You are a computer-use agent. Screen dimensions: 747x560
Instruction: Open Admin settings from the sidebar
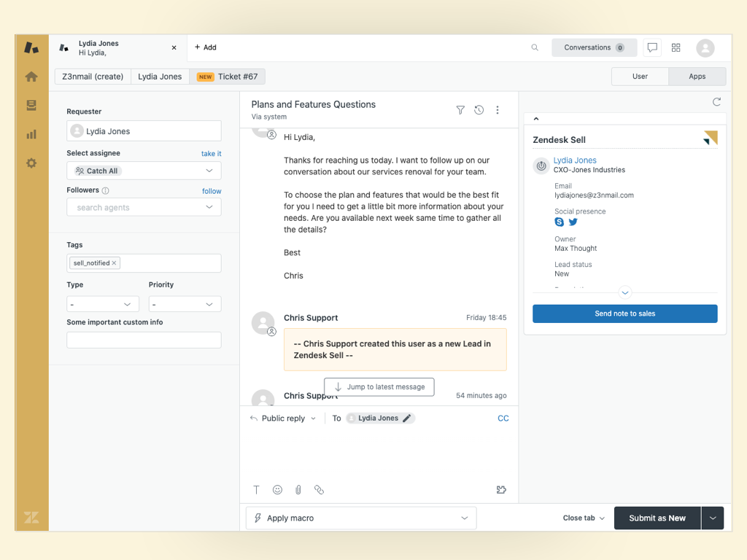coord(31,163)
